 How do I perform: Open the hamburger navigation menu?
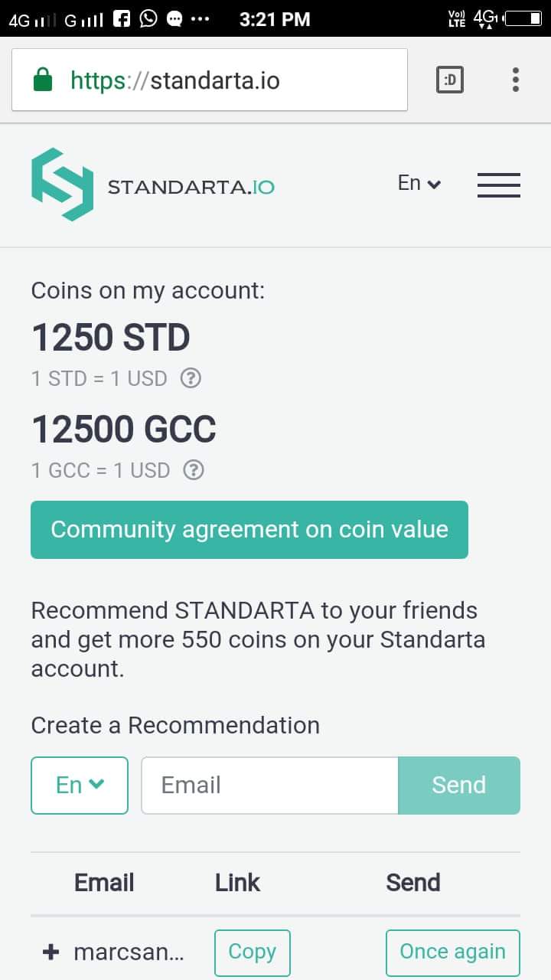point(498,185)
